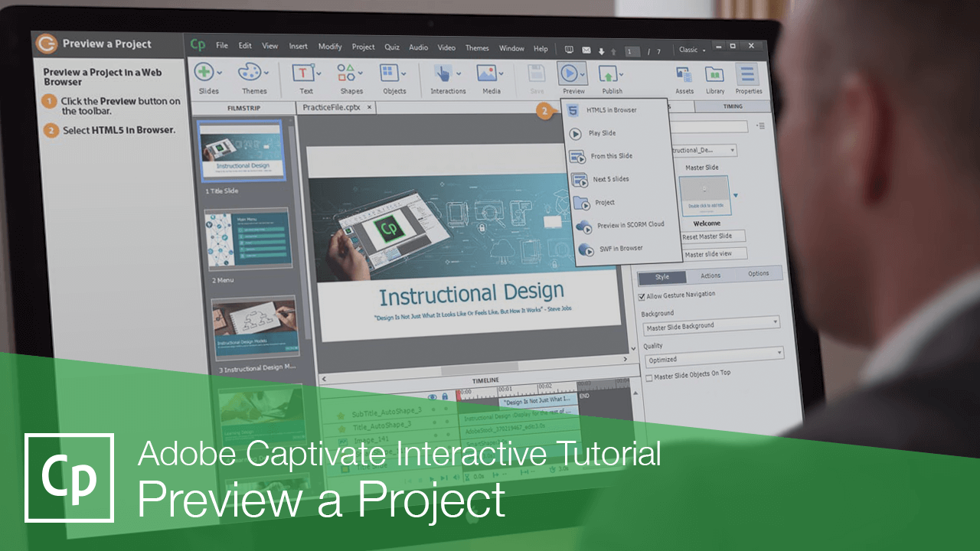Switch to the Actions tab
The image size is (980, 551).
point(710,275)
